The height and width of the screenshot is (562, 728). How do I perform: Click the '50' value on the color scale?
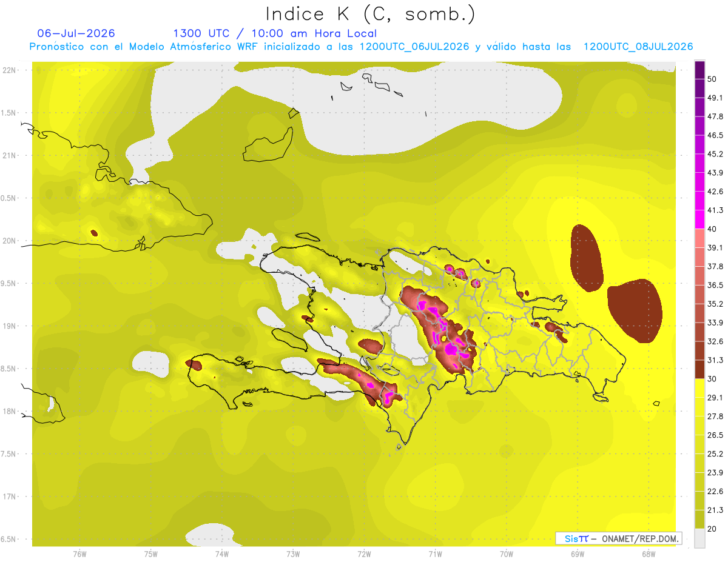(713, 79)
